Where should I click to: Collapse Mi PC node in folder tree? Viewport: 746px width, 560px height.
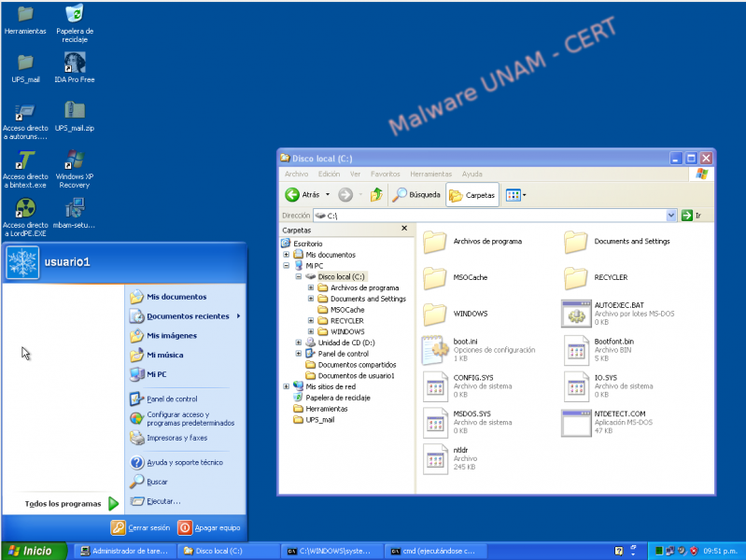click(287, 265)
